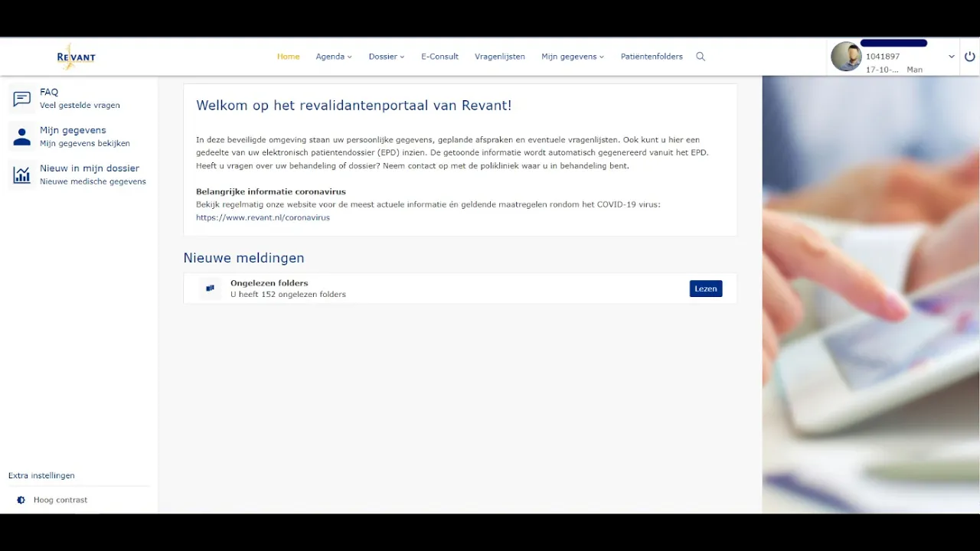Go to the Home tab
980x551 pixels.
[x=289, y=57]
